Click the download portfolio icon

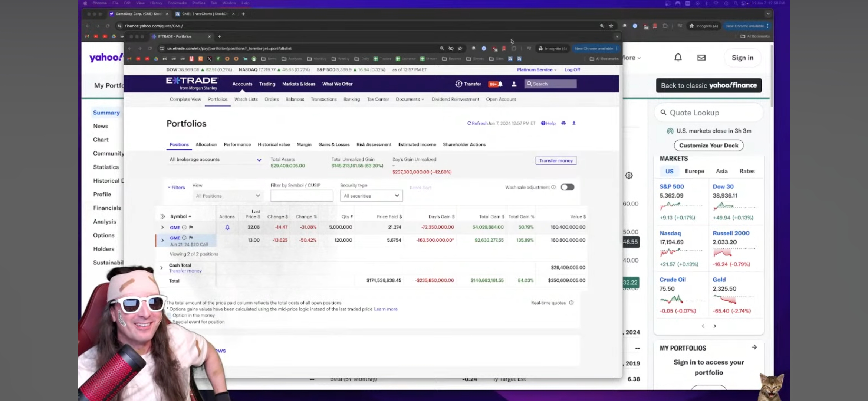click(x=574, y=123)
